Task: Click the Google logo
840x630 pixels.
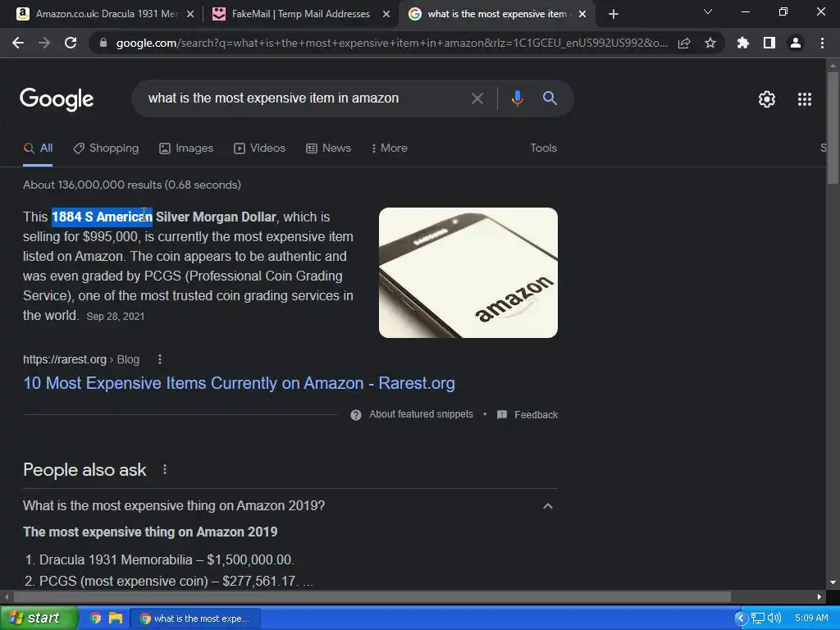Action: point(57,99)
